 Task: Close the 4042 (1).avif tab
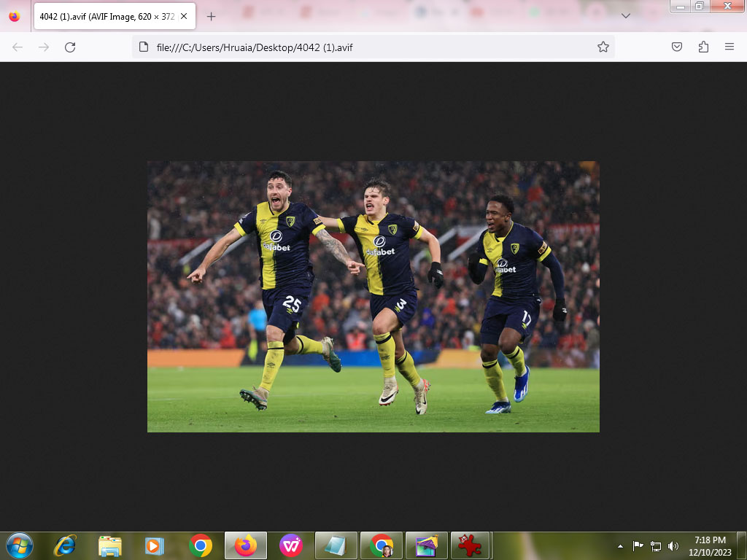185,16
